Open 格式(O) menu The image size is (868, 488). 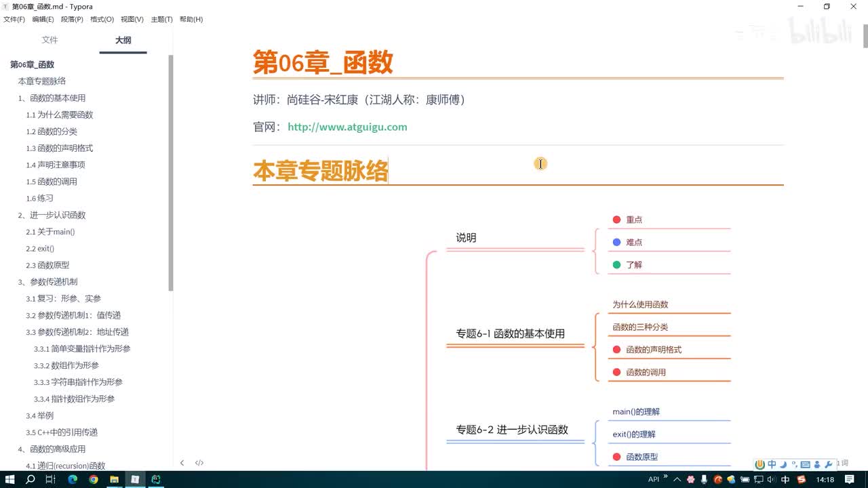coord(102,19)
